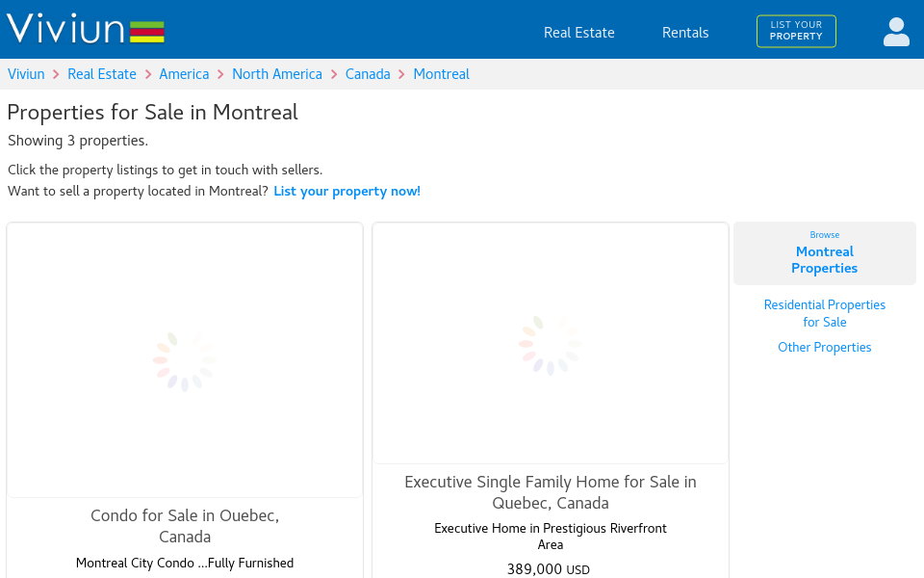Viewport: 924px width, 578px height.
Task: Click the loading spinner on the Executive Home card
Action: [550, 344]
